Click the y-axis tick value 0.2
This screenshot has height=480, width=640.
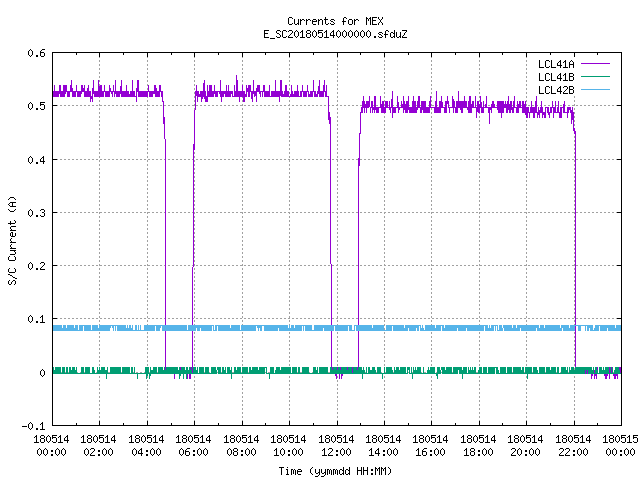click(x=36, y=266)
